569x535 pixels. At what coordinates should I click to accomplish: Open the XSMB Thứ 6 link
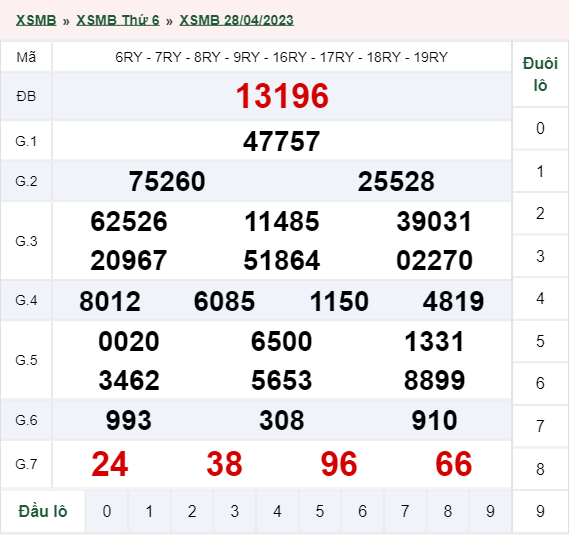118,20
